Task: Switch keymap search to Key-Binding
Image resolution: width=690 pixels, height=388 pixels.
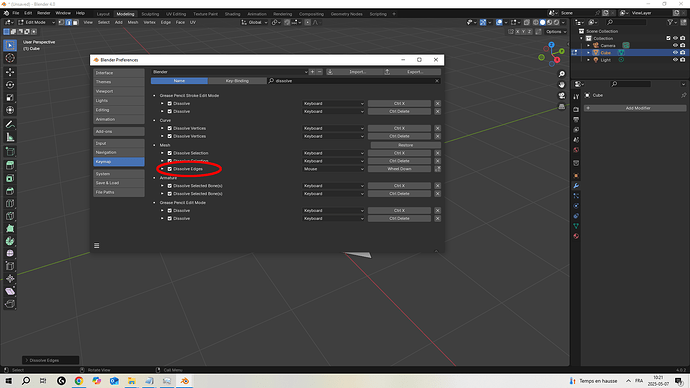Action: 237,81
